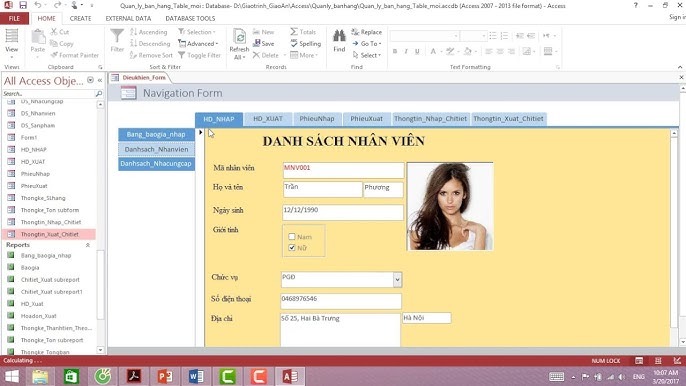Switch to DATABASE TOOLS ribbon tab

click(190, 18)
